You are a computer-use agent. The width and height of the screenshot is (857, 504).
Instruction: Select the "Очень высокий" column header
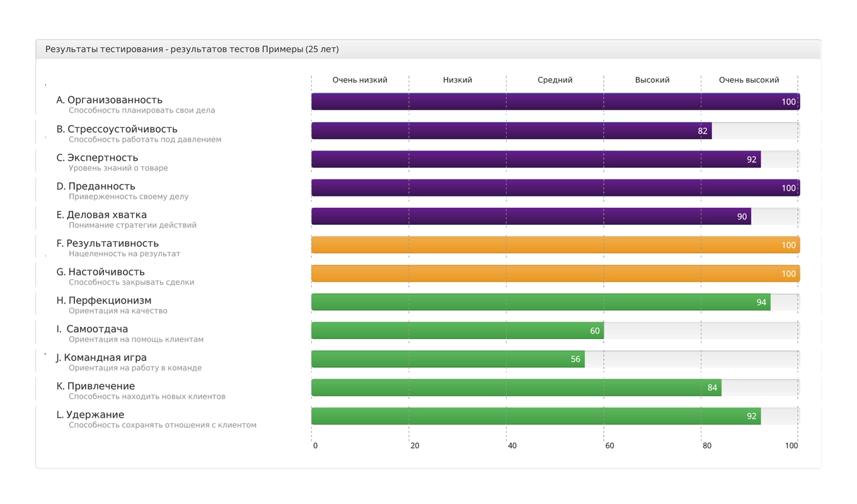point(749,80)
